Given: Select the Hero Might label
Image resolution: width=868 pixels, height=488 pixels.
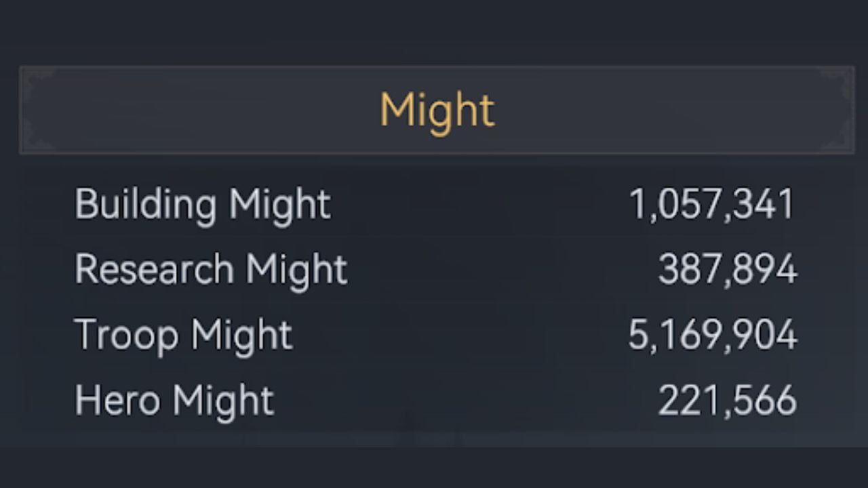Looking at the screenshot, I should 174,400.
